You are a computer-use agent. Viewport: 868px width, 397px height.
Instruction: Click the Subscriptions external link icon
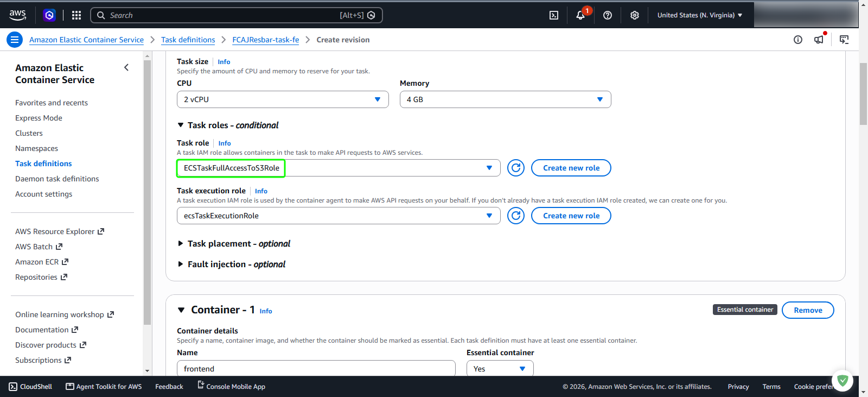pos(68,360)
